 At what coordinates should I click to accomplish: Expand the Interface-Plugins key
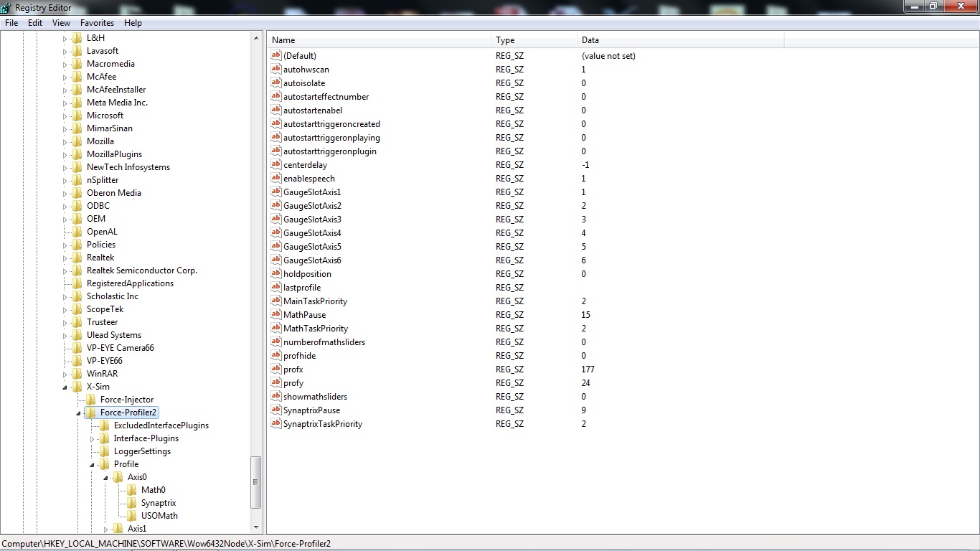click(93, 438)
